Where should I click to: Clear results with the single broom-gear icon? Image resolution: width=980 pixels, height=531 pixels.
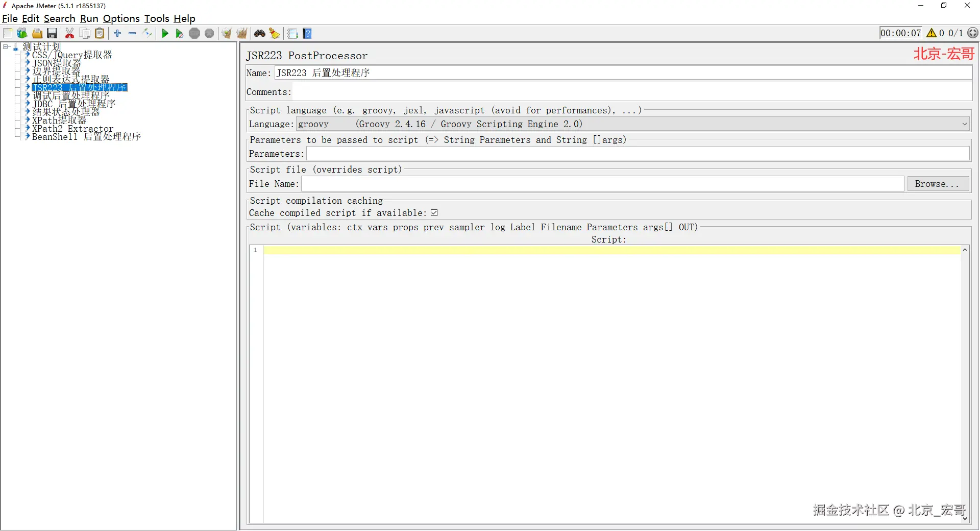pyautogui.click(x=227, y=34)
